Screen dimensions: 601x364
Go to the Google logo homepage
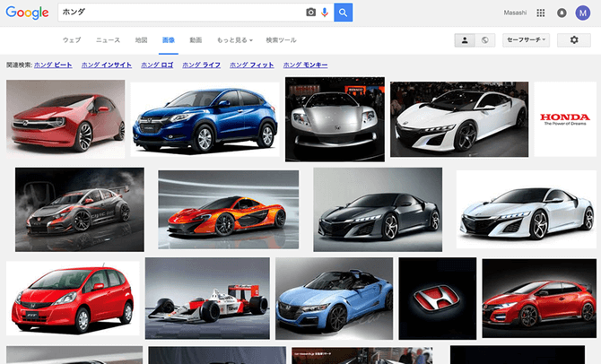pyautogui.click(x=26, y=13)
